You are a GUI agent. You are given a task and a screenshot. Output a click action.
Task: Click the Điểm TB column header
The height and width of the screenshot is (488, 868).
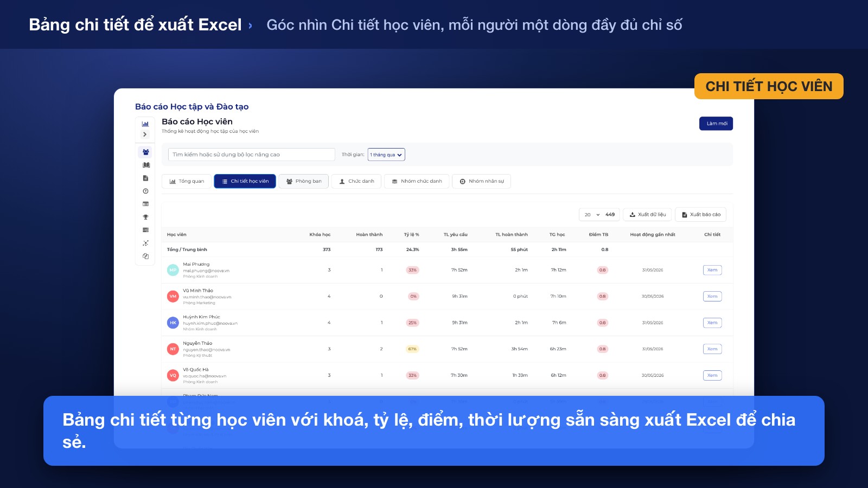[599, 235]
